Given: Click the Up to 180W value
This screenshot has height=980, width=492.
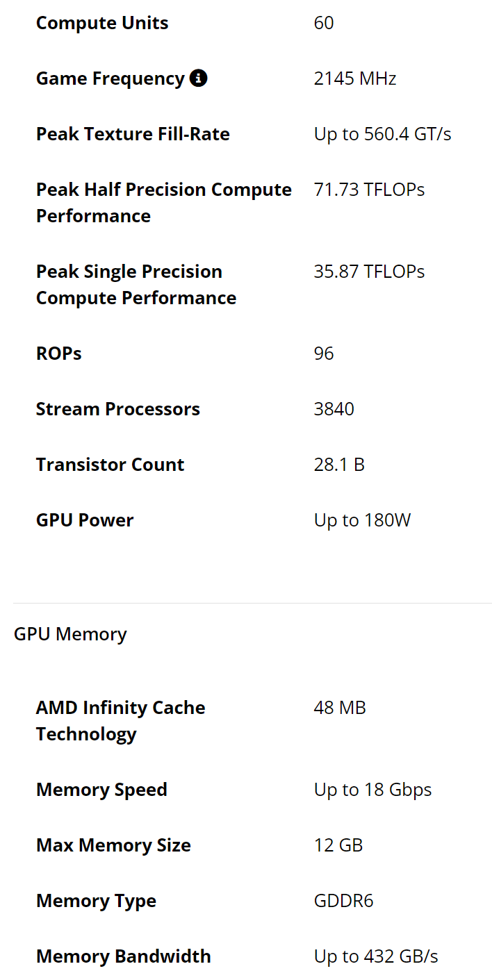Looking at the screenshot, I should (362, 520).
